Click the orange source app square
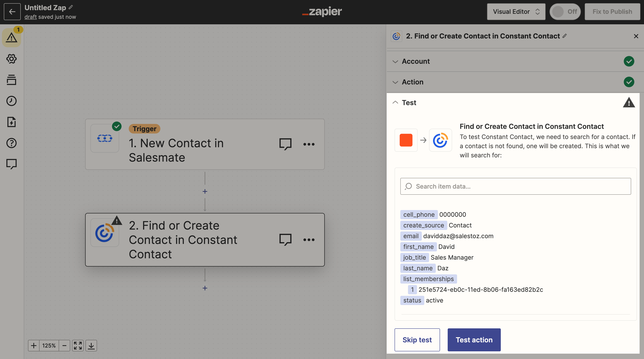 (406, 140)
